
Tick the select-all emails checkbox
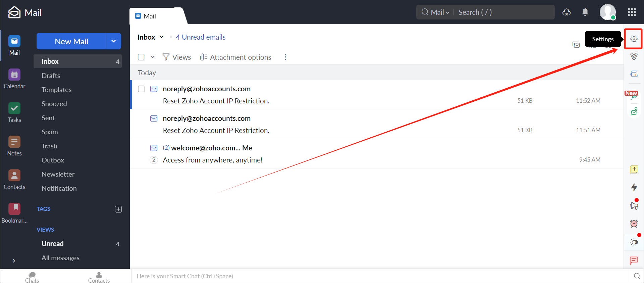tap(141, 57)
